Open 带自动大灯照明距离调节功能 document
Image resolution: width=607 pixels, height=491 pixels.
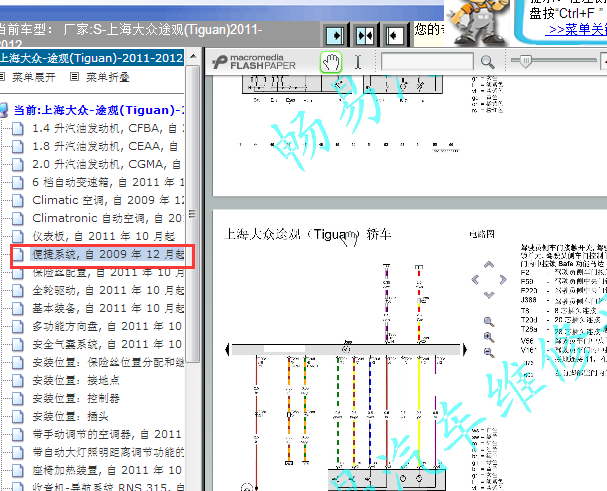108,452
